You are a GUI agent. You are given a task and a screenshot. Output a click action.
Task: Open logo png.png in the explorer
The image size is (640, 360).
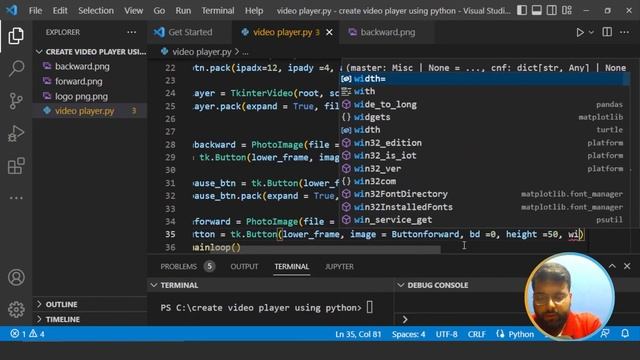pos(90,96)
